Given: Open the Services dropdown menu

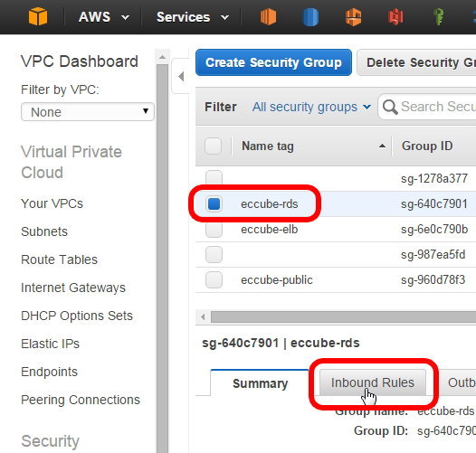Looking at the screenshot, I should click(193, 17).
